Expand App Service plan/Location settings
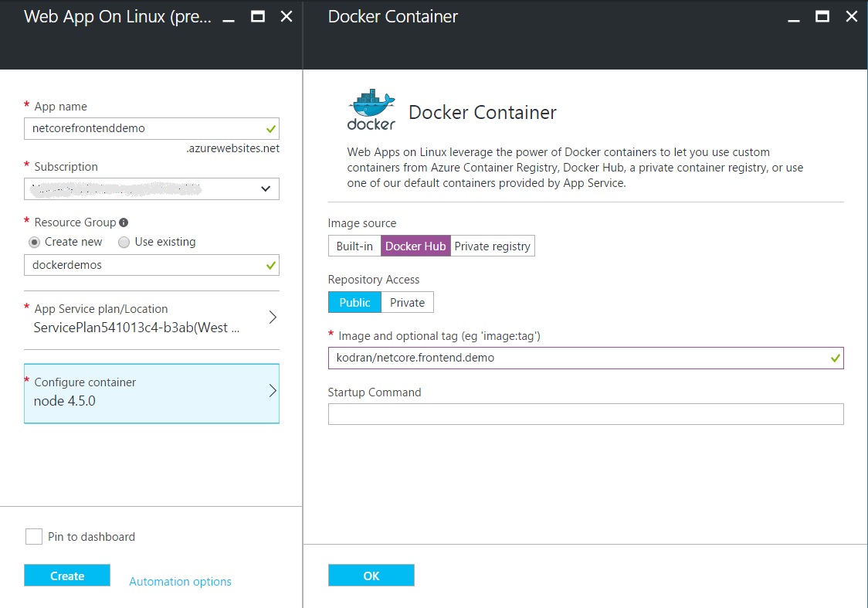 pos(272,317)
